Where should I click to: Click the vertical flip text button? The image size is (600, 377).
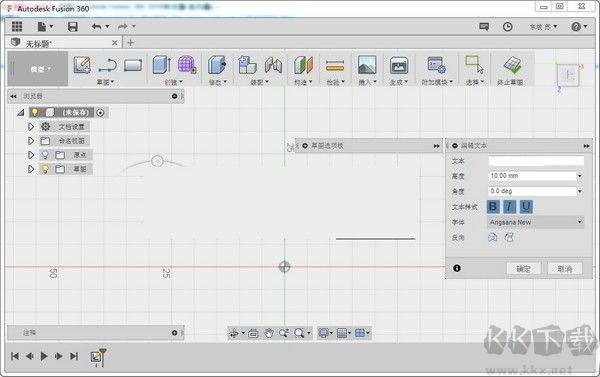[509, 237]
